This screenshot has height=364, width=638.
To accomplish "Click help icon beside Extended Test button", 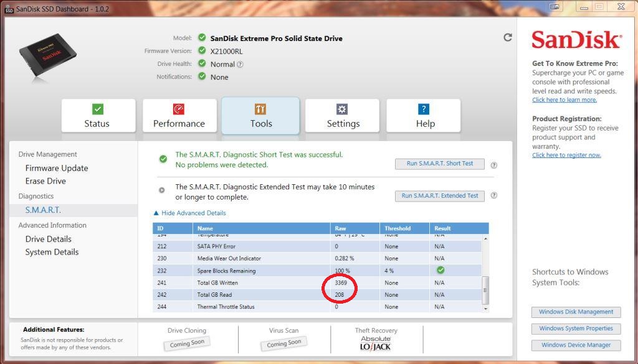I will point(493,195).
